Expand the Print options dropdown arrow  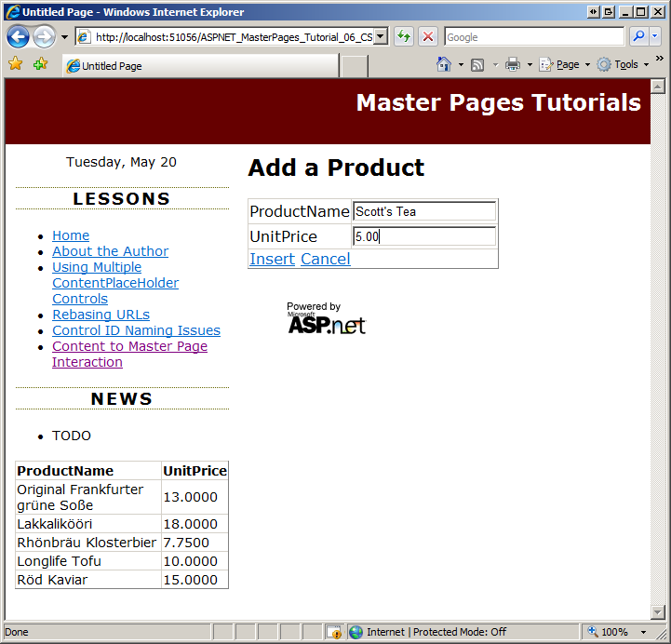(530, 64)
